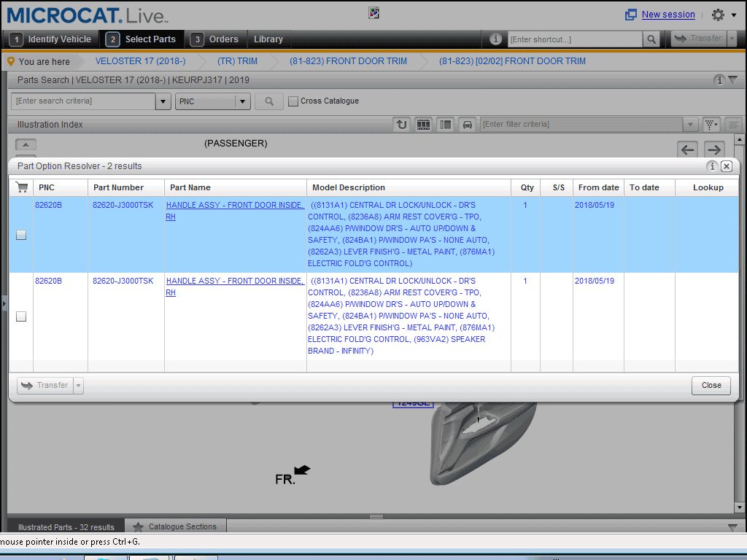Click the center top document icon
Screen dimensions: 747x560
coord(374,13)
